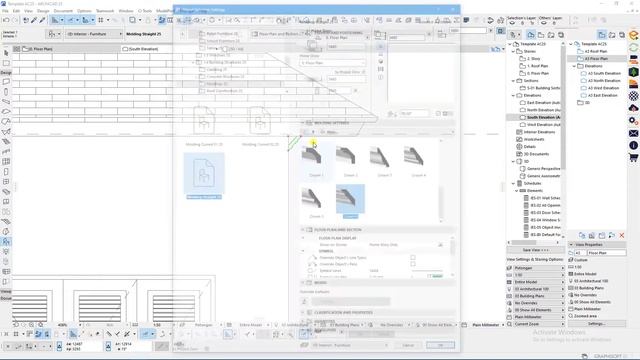Screen dimensions: 640x360
Task: Select the Crown 1 molding thumbnail
Action: 316,160
